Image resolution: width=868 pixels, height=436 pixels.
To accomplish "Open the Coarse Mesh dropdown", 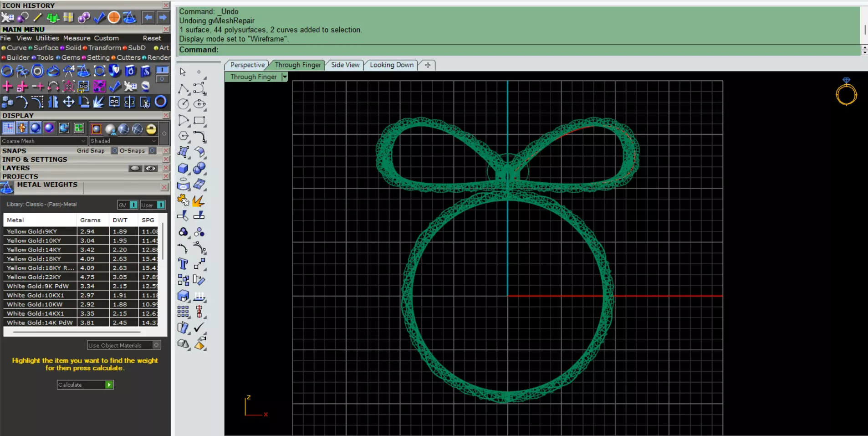I will (x=44, y=141).
